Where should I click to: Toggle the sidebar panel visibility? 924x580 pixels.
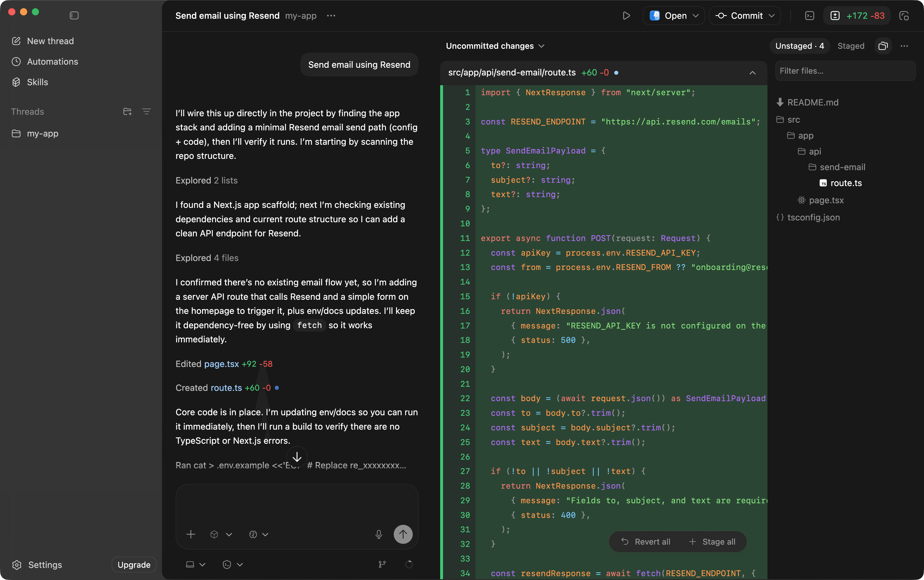tap(74, 15)
